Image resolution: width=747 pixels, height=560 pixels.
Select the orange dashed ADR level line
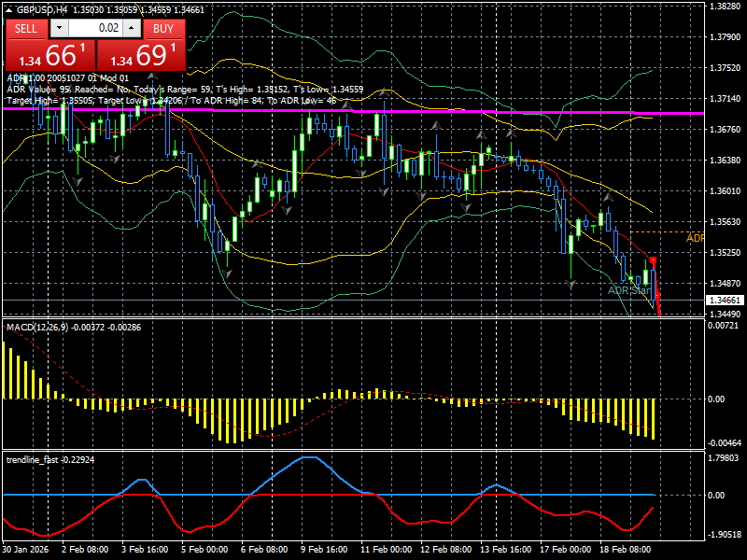667,231
